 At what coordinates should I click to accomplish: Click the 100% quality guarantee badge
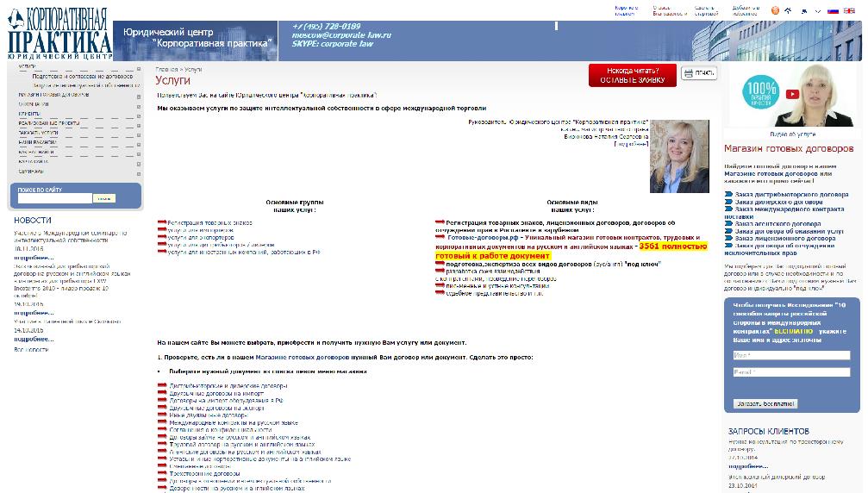760,93
